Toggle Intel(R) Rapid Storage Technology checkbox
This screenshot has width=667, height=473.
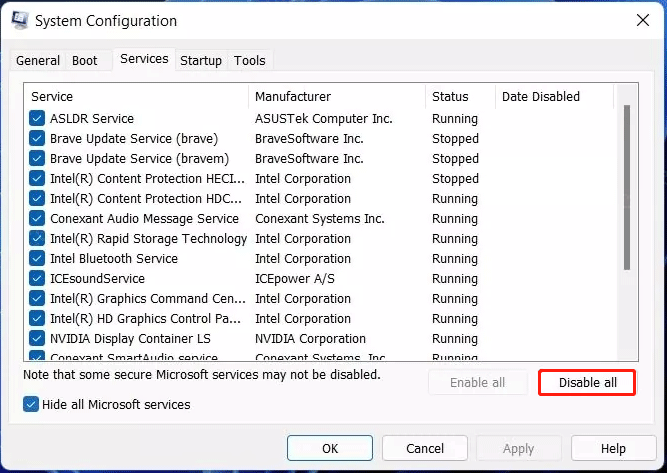pyautogui.click(x=37, y=238)
